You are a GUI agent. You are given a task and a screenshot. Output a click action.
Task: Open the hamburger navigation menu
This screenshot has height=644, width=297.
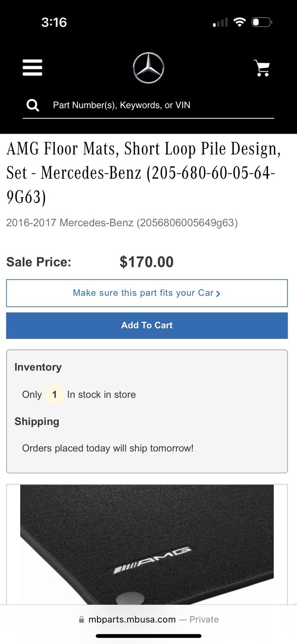(32, 68)
